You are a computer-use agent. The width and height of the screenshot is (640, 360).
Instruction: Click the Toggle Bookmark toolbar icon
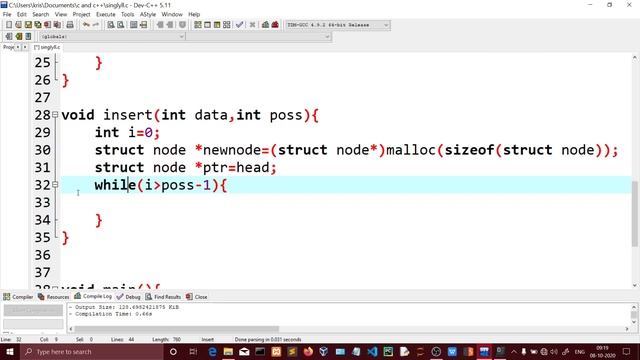(x=18, y=36)
